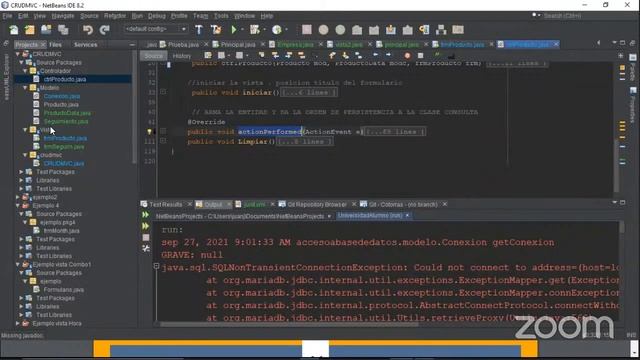Open the File menu
Image resolution: width=640 pixels, height=360 pixels.
click(x=7, y=16)
